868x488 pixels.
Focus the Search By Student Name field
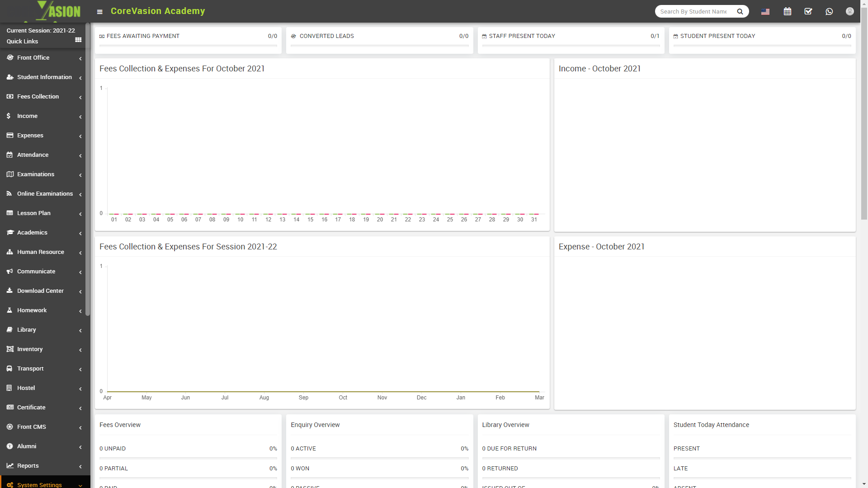[x=693, y=11]
